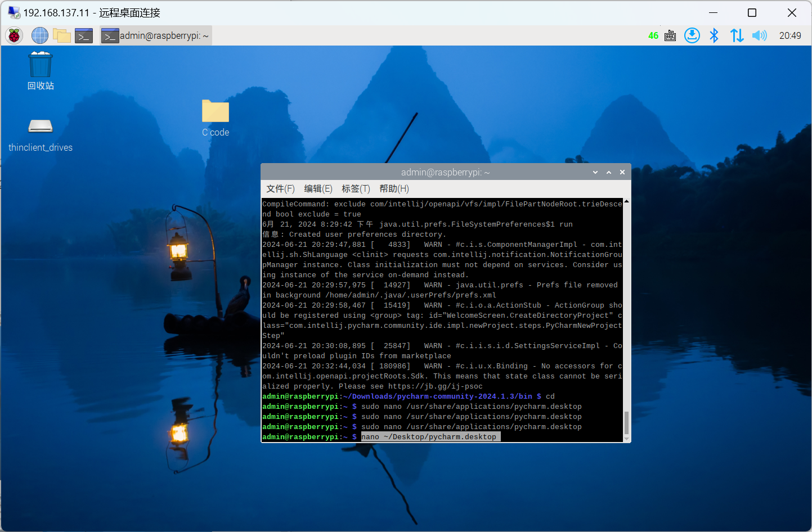Screen dimensions: 812x532
Task: Click the 20:49 panel clock
Action: (790, 35)
